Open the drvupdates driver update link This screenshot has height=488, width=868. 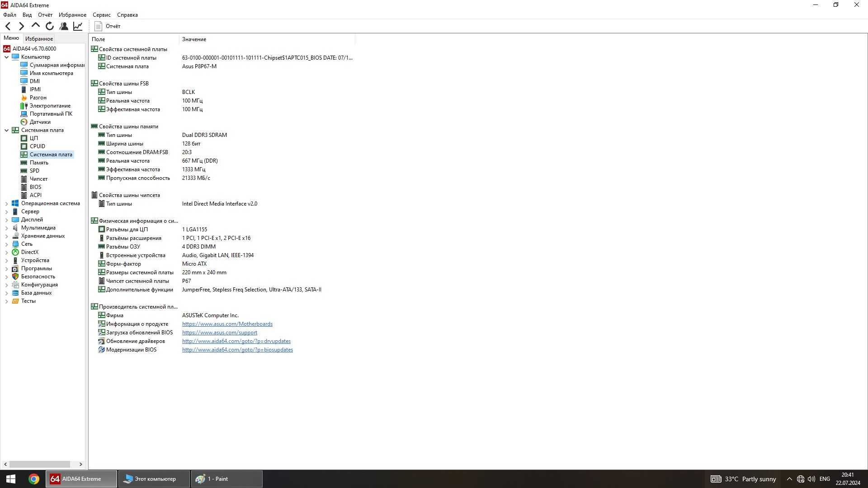236,341
